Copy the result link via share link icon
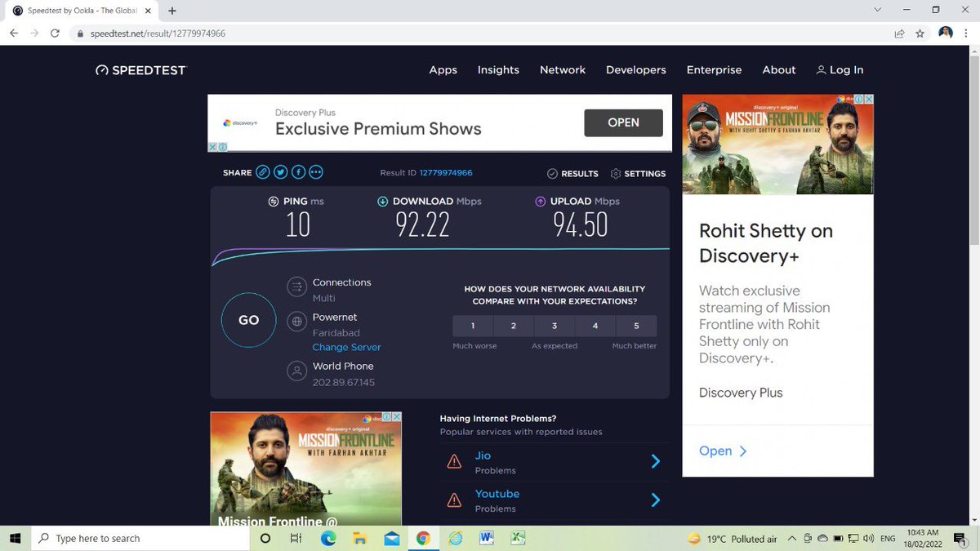 [262, 172]
